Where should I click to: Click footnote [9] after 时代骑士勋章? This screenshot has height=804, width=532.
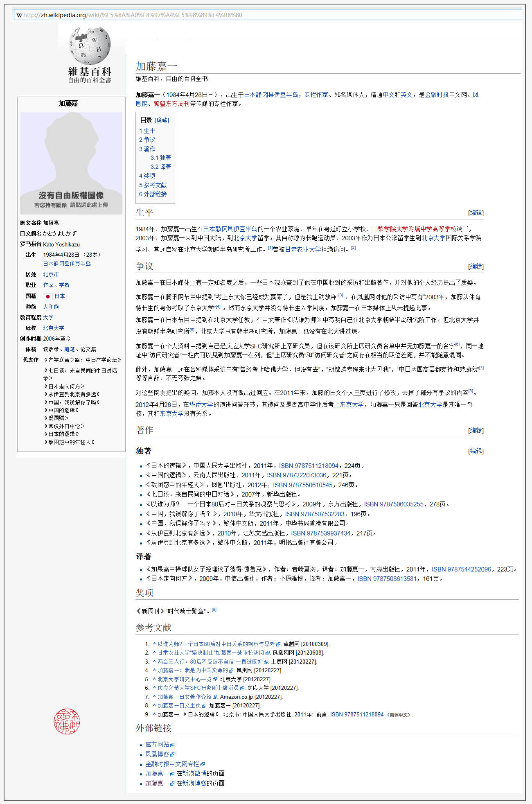pyautogui.click(x=214, y=610)
